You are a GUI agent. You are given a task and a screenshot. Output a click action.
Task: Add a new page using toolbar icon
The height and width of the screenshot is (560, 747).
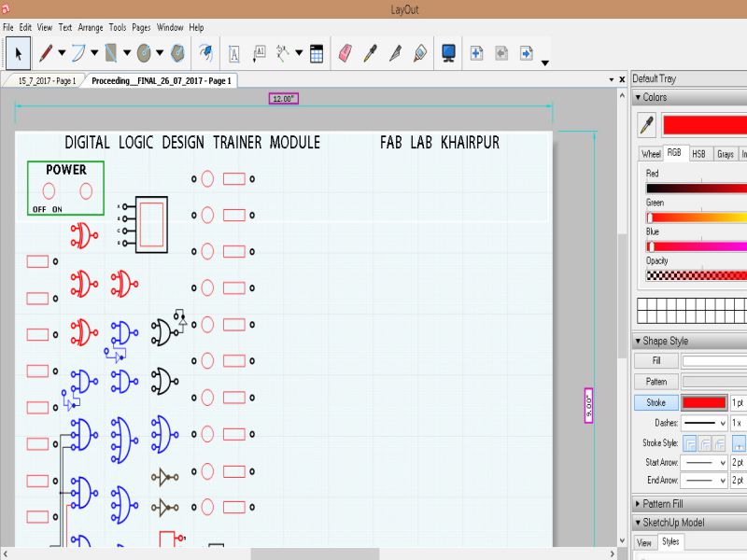(x=476, y=53)
